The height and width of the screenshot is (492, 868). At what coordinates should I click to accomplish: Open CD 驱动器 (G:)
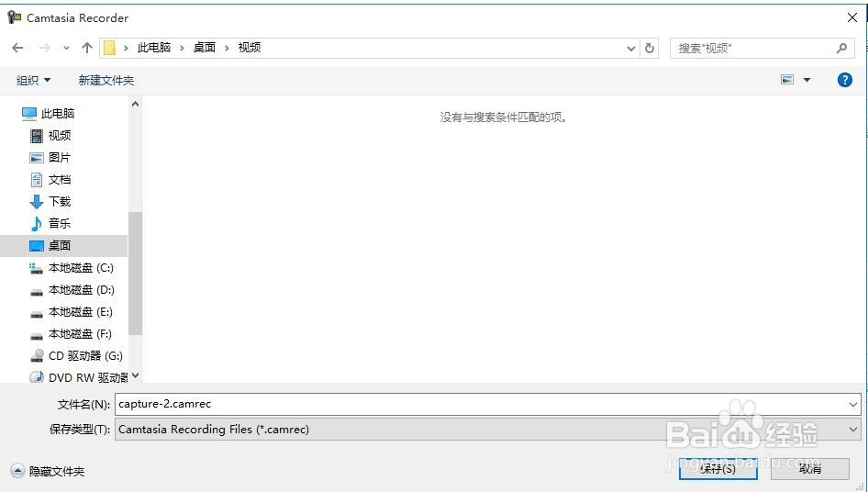[76, 356]
